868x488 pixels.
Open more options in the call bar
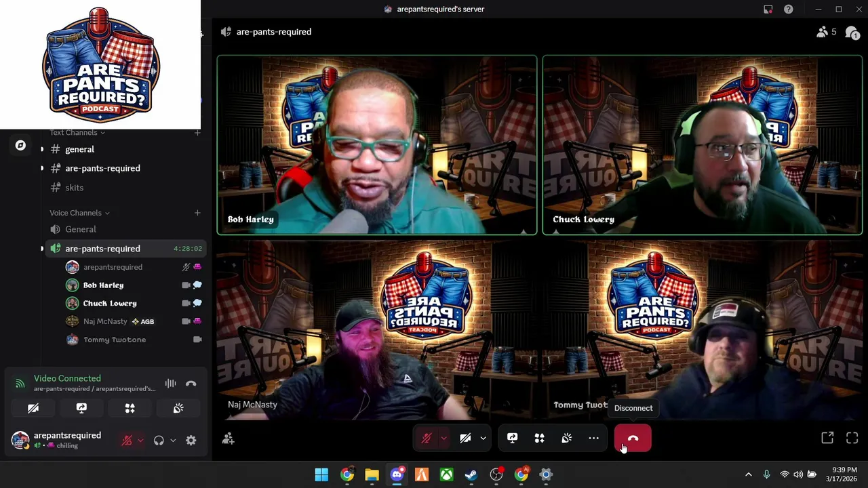(x=593, y=439)
